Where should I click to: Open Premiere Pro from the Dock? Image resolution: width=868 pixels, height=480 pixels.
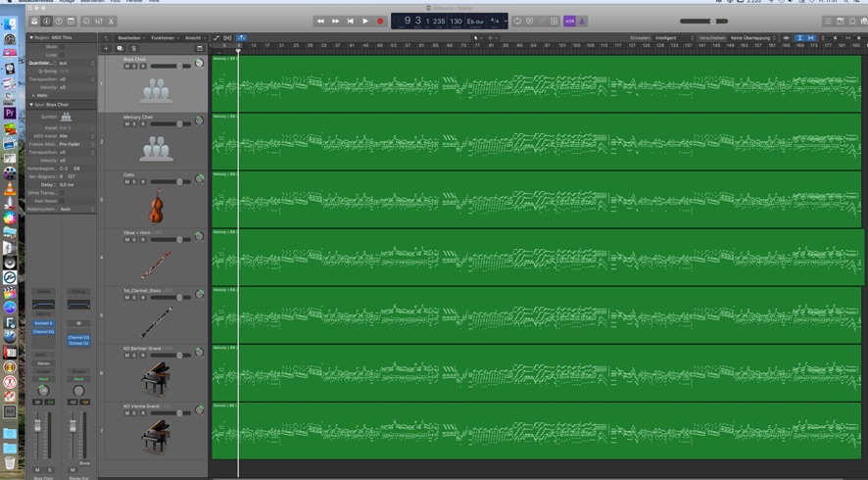(x=10, y=113)
